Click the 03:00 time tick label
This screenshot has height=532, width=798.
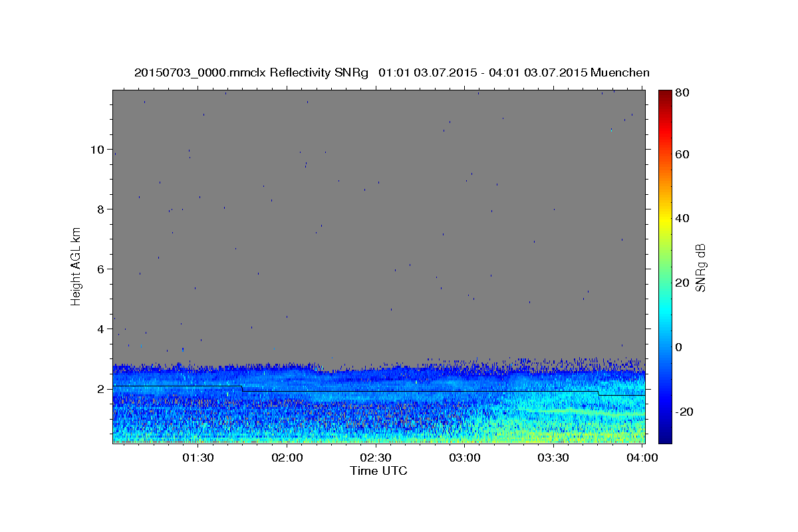coord(465,458)
